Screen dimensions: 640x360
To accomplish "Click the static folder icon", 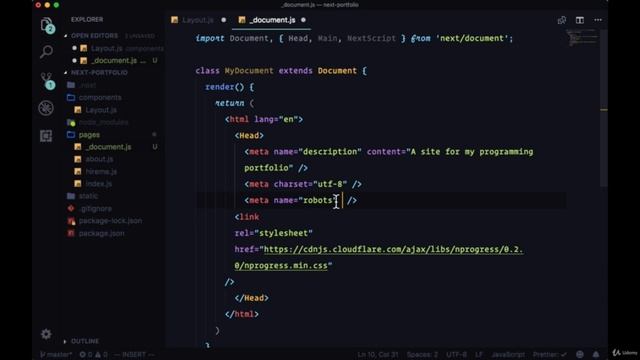I will click(x=71, y=196).
